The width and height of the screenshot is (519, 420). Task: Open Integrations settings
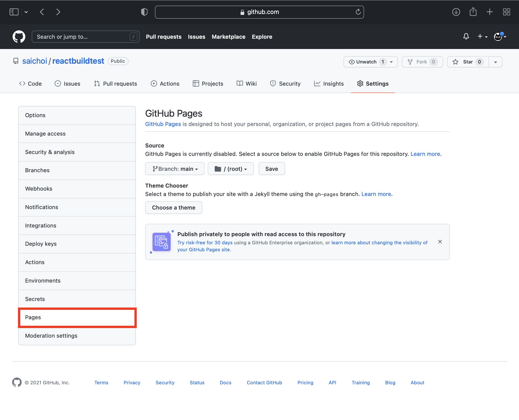click(x=77, y=225)
